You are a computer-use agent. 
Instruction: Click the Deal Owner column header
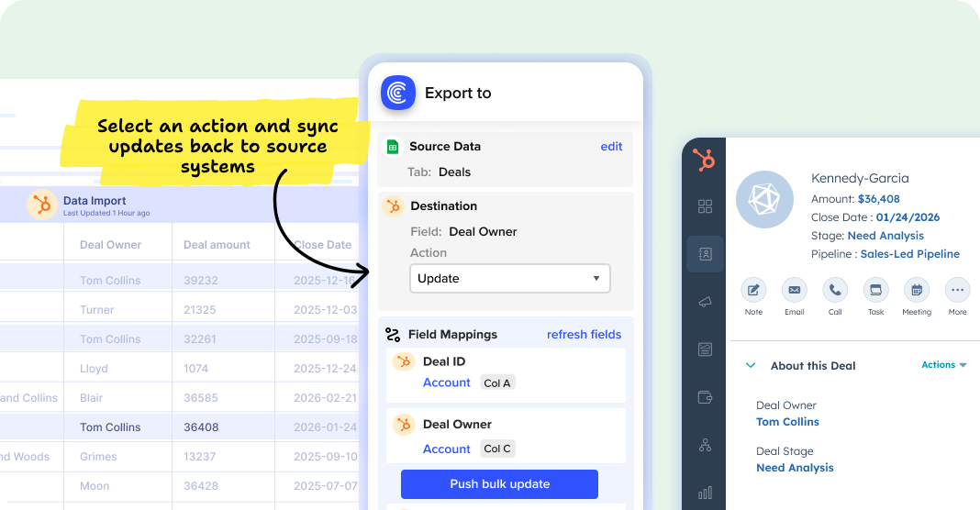tap(111, 245)
